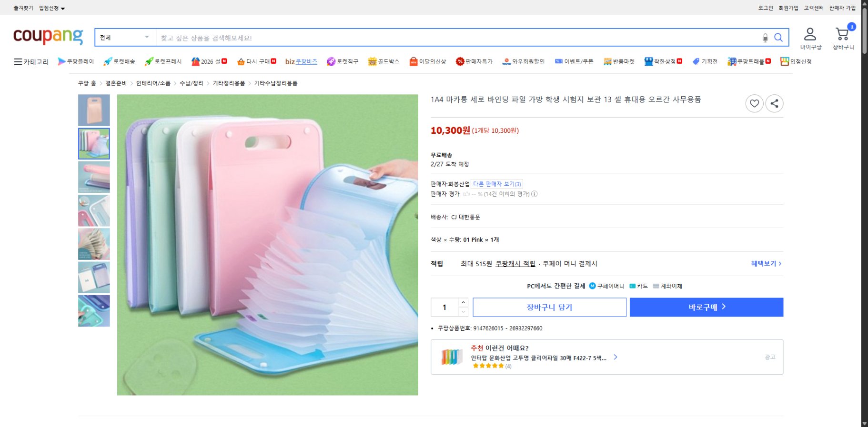This screenshot has height=427, width=868.
Task: Select the second product thumbnail
Action: pyautogui.click(x=94, y=143)
